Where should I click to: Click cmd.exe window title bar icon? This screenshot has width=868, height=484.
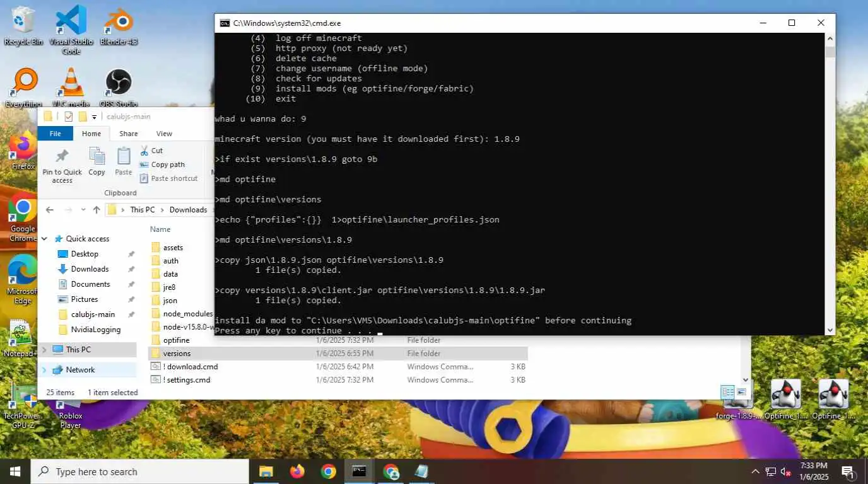tap(224, 23)
